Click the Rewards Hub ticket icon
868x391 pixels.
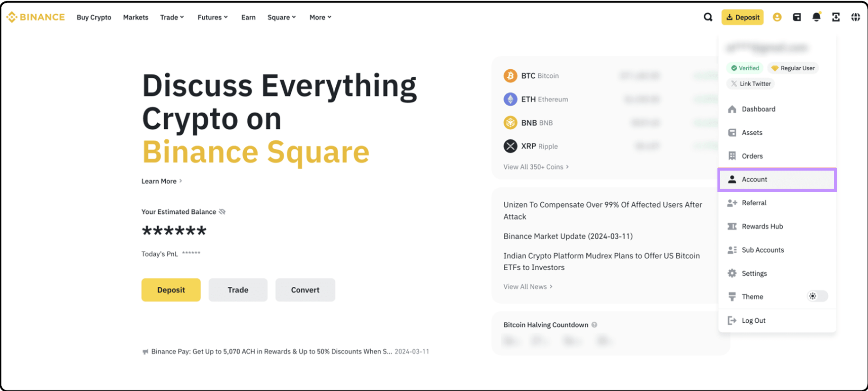(732, 227)
